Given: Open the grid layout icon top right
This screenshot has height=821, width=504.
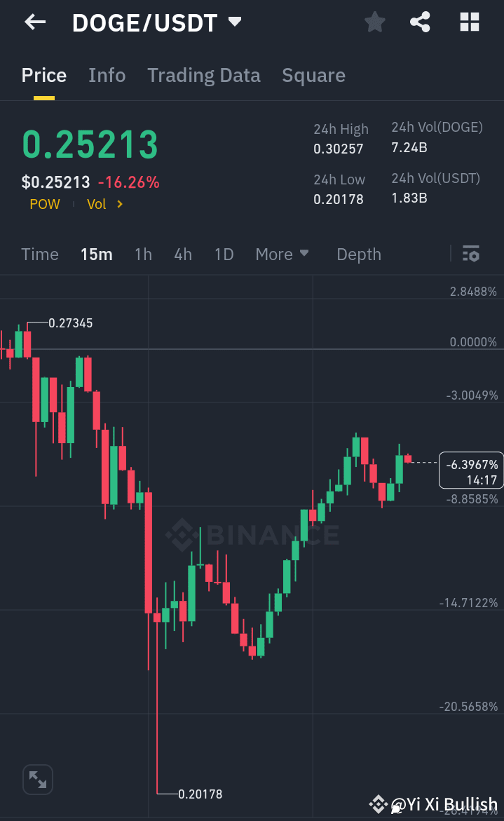Looking at the screenshot, I should coord(468,22).
